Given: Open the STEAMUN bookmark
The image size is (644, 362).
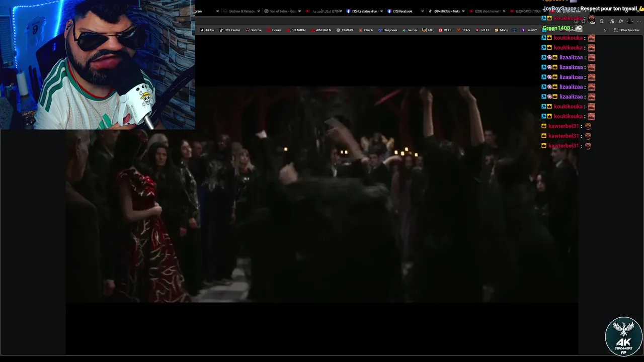Looking at the screenshot, I should click(x=296, y=30).
